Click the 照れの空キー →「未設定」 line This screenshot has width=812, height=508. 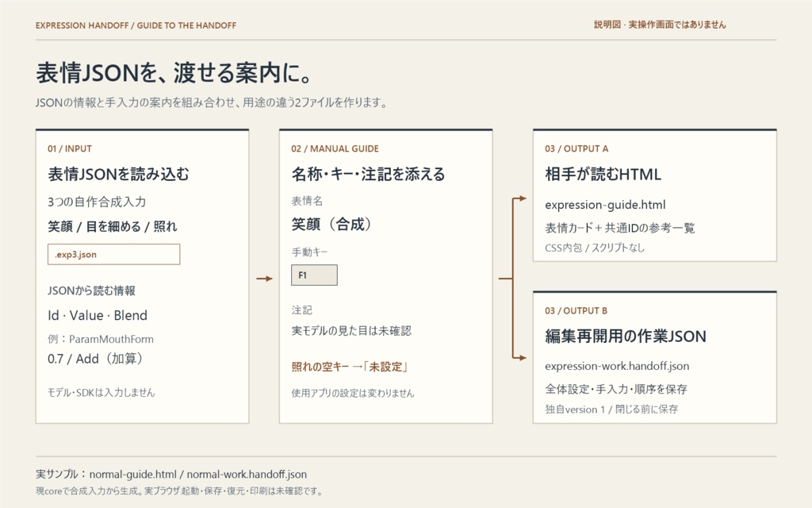pos(350,367)
